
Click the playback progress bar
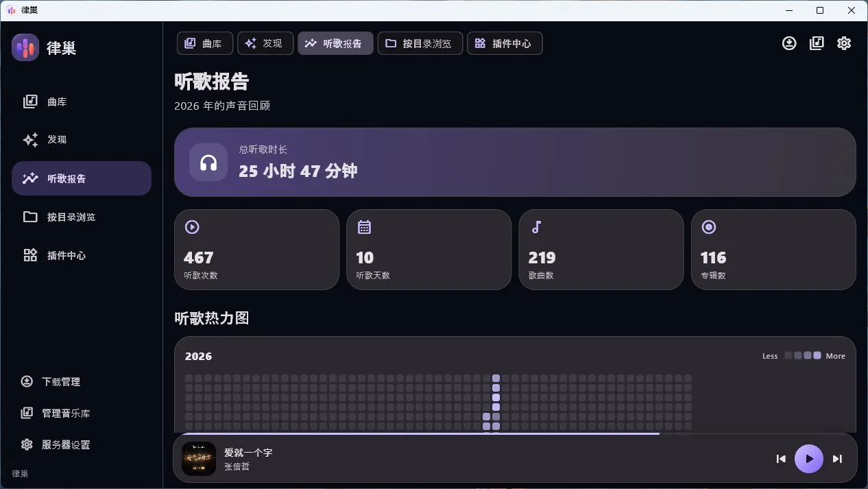pos(515,433)
